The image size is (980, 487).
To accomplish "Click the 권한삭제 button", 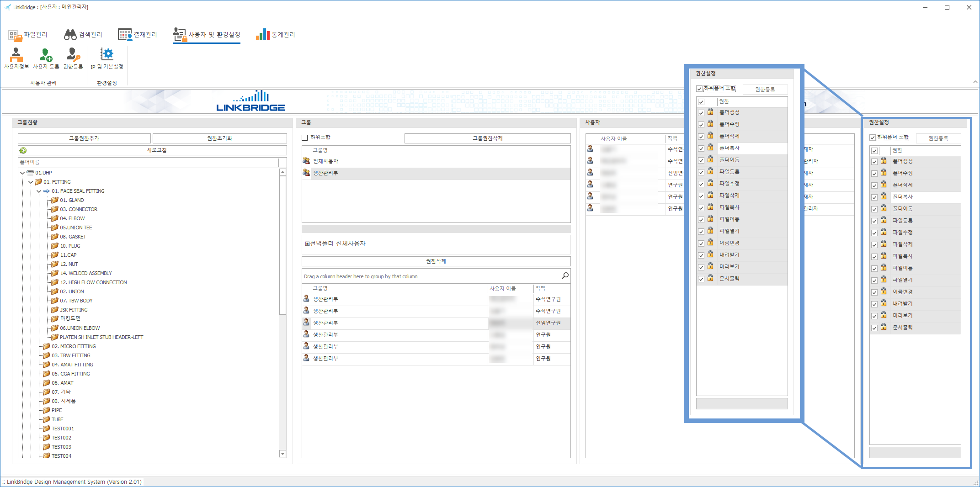I will (436, 261).
